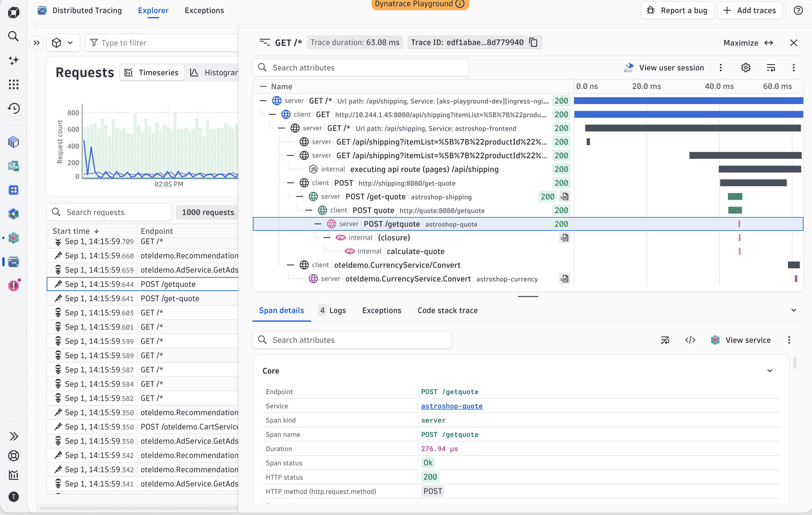
Task: Open span details more options menu
Action: pyautogui.click(x=789, y=340)
